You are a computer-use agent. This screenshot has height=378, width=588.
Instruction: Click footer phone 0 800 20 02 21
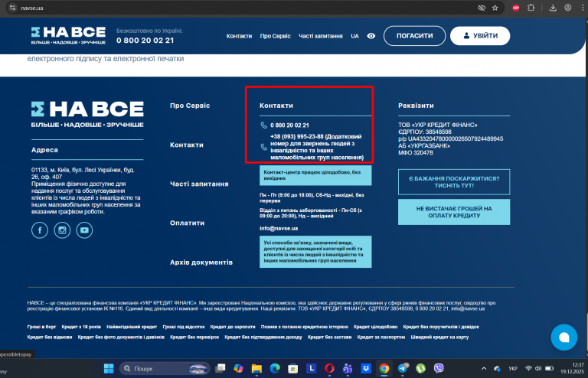[289, 125]
